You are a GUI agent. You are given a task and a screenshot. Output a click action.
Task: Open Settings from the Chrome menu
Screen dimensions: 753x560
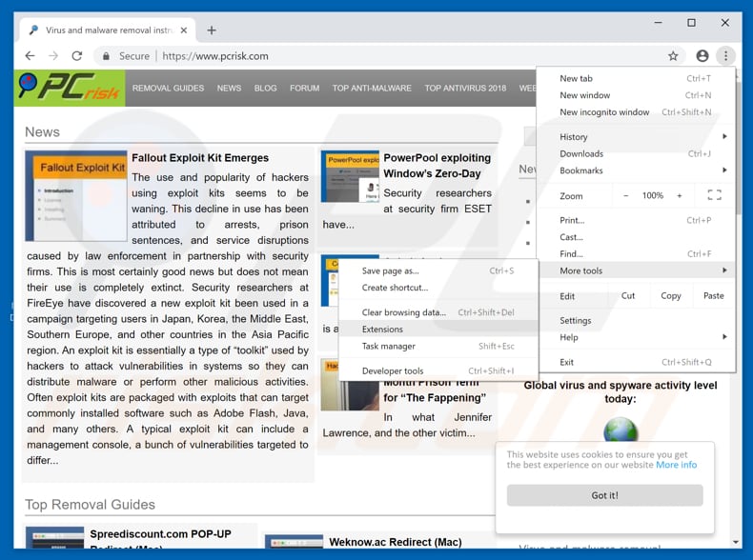636,321
